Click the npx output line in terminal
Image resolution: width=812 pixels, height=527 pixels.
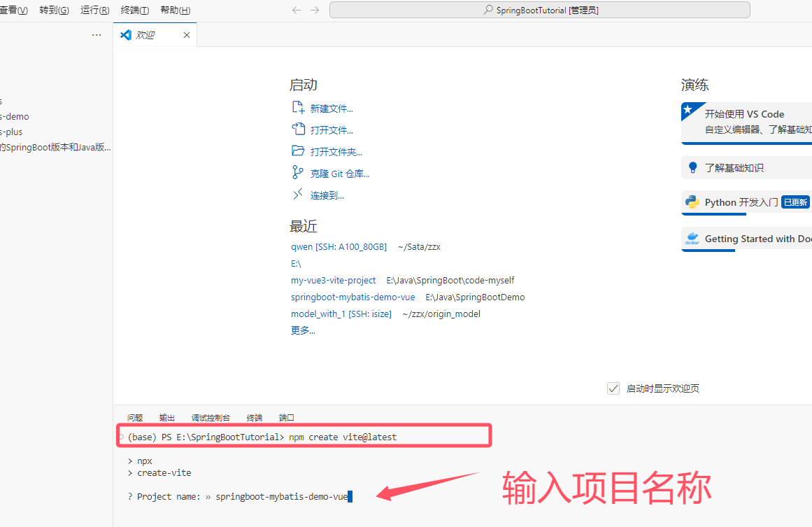[x=140, y=461]
